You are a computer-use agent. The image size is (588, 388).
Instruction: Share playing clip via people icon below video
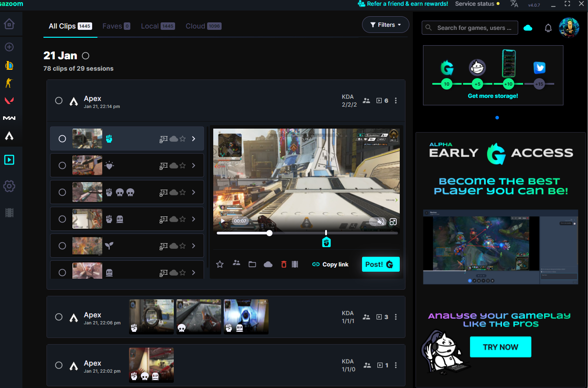237,263
